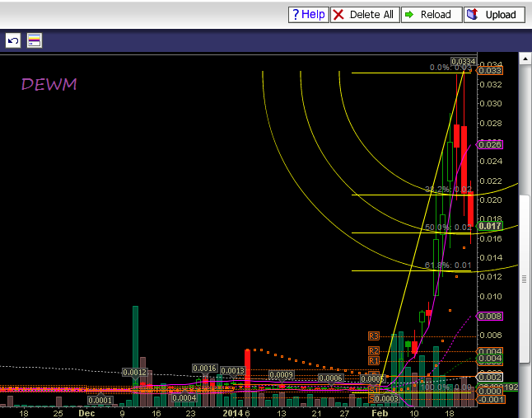This screenshot has height=418, width=532.
Task: Click the orange 0.033 price tag
Action: pyautogui.click(x=489, y=71)
